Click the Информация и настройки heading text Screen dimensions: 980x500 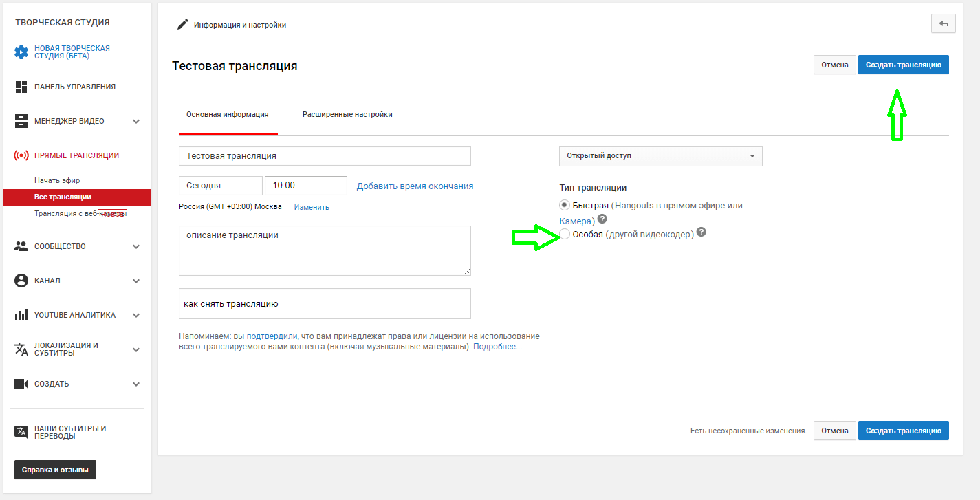click(240, 25)
